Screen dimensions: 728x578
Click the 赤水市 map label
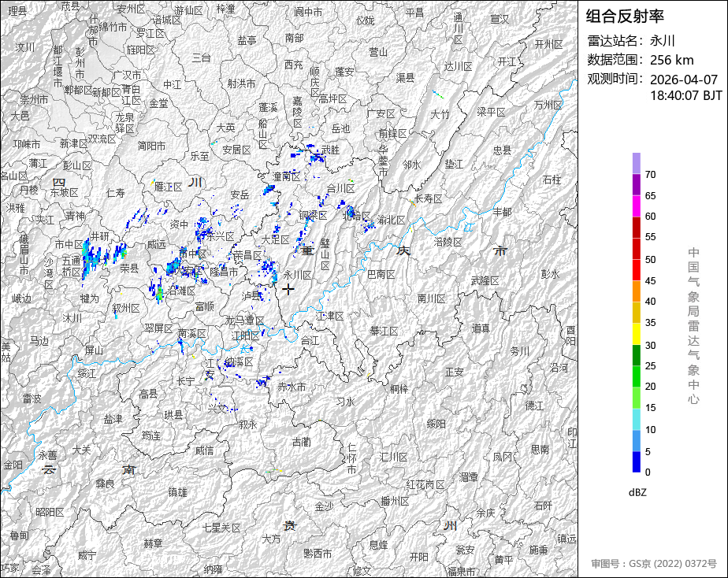pyautogui.click(x=292, y=387)
